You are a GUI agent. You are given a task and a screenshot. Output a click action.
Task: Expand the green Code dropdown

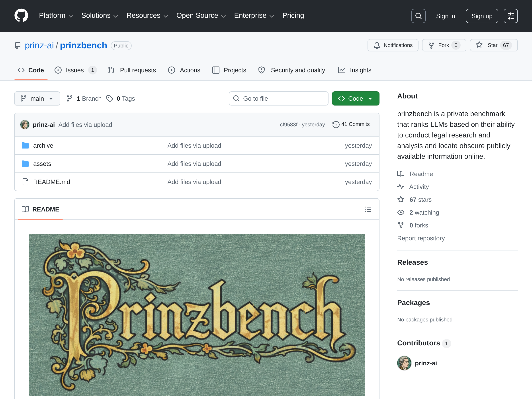(356, 98)
